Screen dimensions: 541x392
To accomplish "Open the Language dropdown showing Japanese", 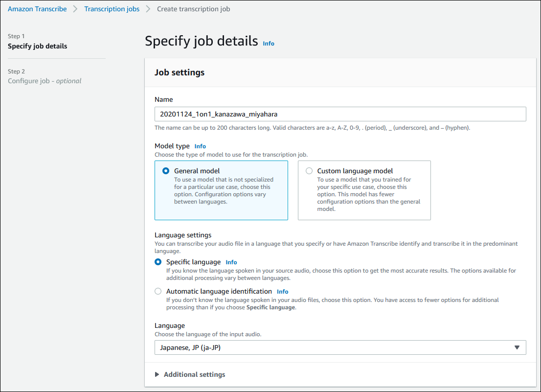I will (340, 347).
